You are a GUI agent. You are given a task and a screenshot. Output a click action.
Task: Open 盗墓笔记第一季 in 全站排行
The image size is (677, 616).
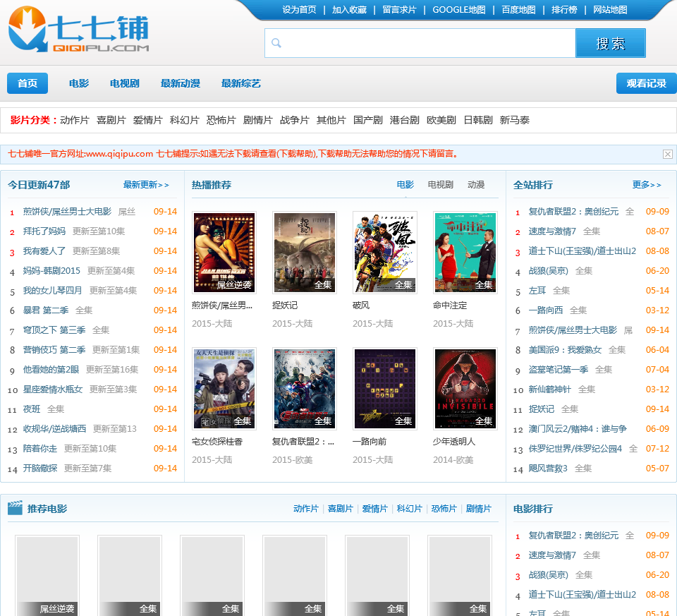559,370
